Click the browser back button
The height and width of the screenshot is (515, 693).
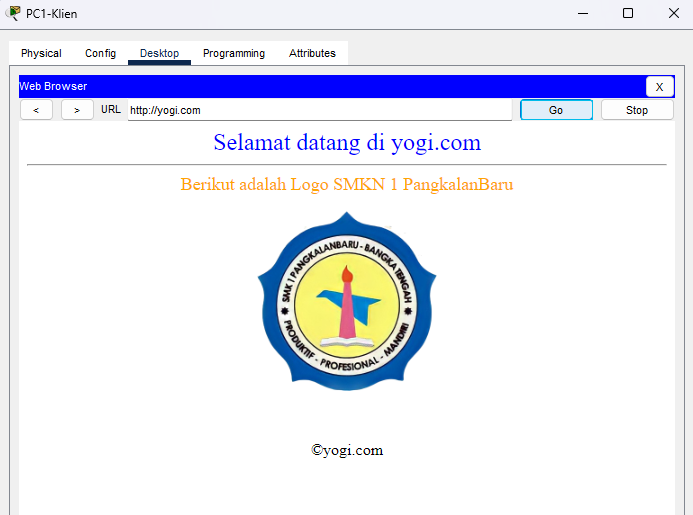[36, 110]
